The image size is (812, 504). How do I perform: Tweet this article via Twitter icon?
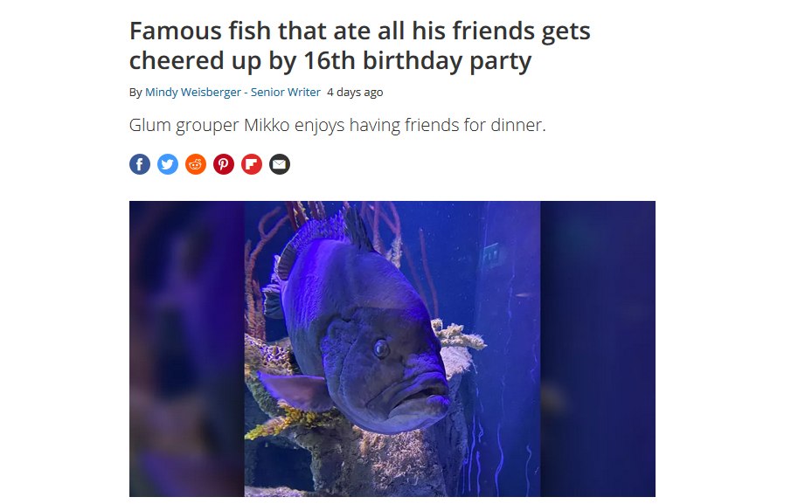(168, 164)
